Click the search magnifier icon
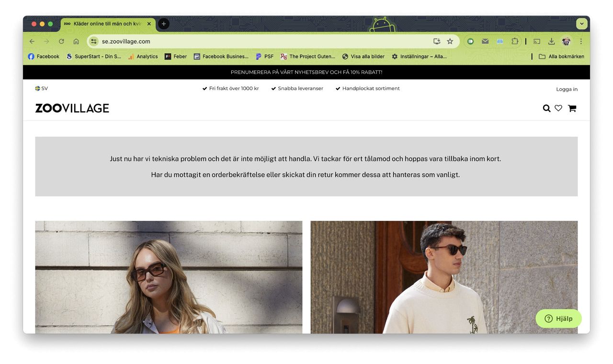The width and height of the screenshot is (613, 364). (x=546, y=108)
